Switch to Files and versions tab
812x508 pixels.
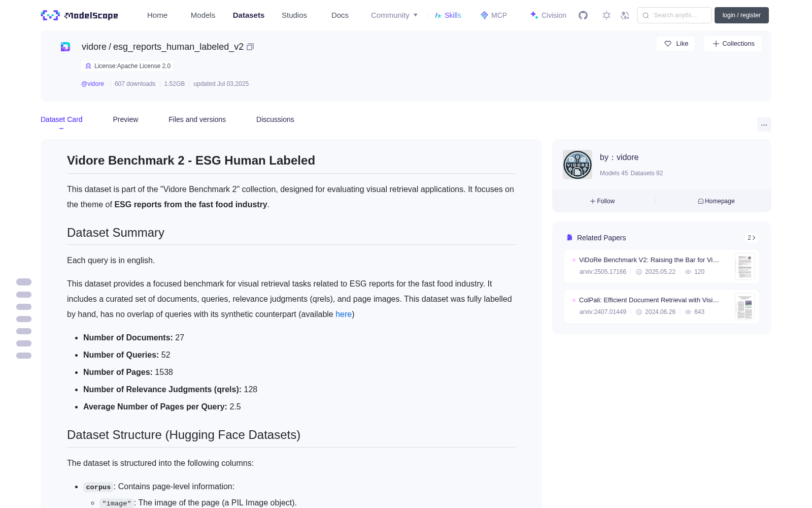click(197, 119)
